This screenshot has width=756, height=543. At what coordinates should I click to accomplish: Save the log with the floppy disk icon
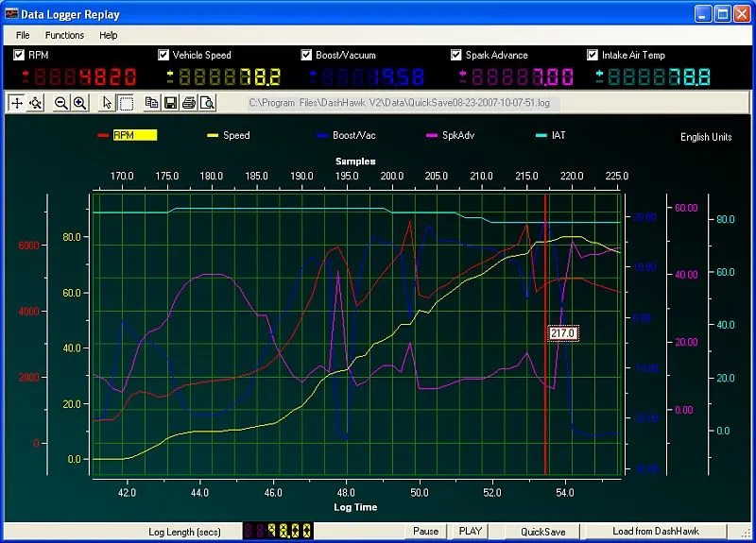(x=170, y=103)
